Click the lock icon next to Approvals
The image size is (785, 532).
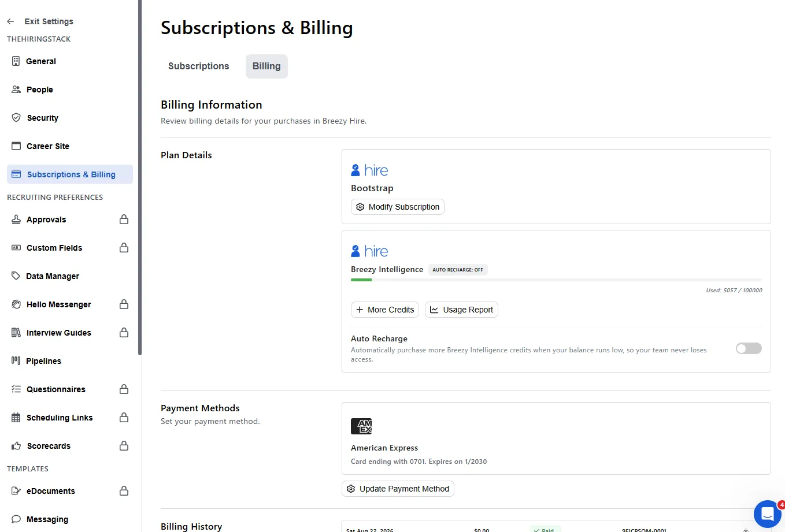[x=124, y=220]
